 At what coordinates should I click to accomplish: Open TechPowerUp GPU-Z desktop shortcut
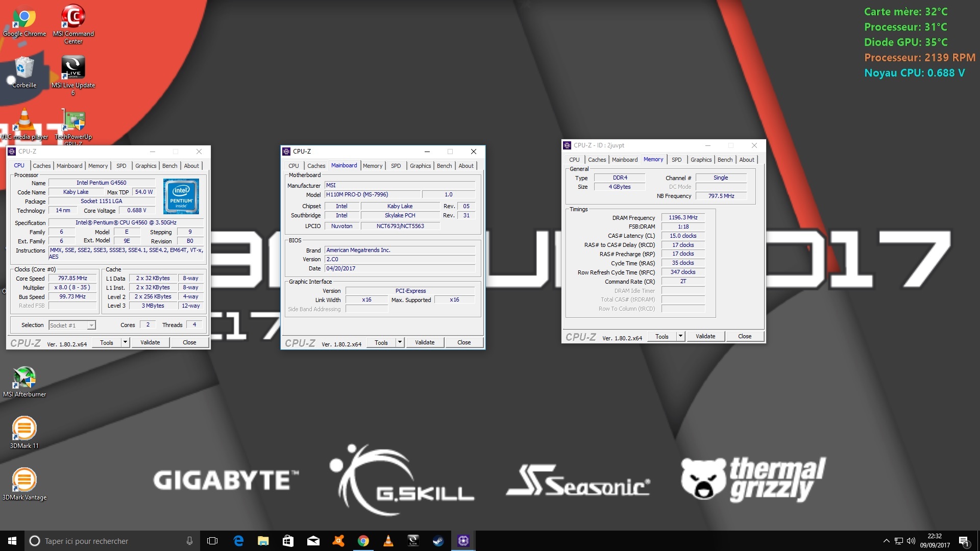pyautogui.click(x=73, y=127)
